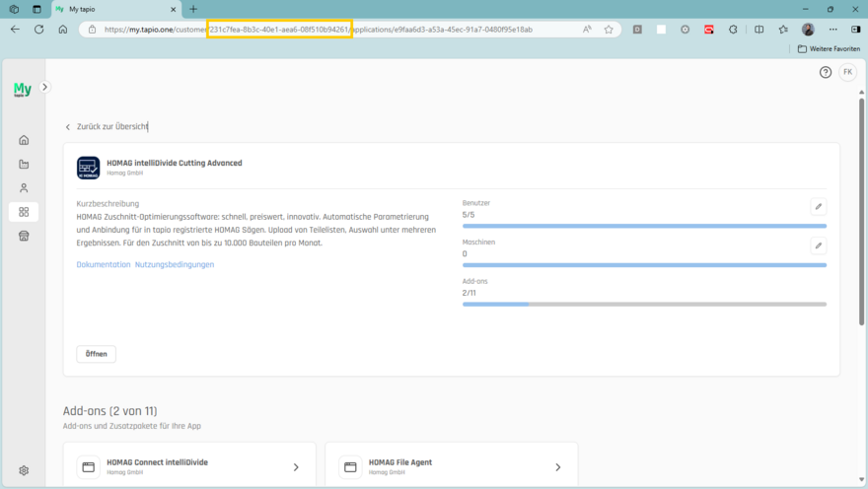Edit the Maschinen assignment with pencil
This screenshot has height=489, width=868.
tap(818, 245)
